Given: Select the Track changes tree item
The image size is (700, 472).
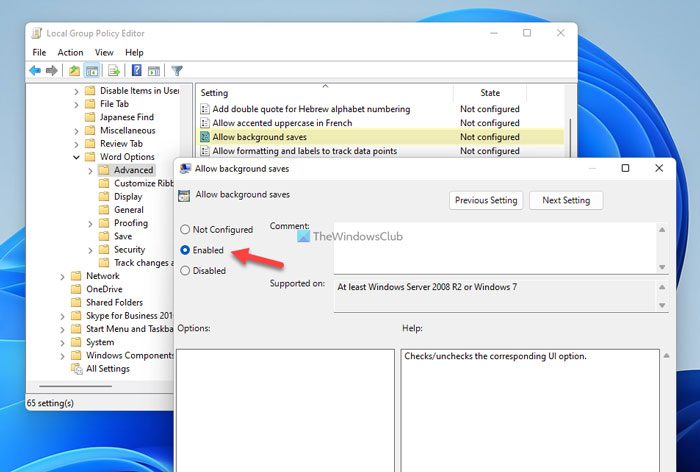Looking at the screenshot, I should coord(143,263).
